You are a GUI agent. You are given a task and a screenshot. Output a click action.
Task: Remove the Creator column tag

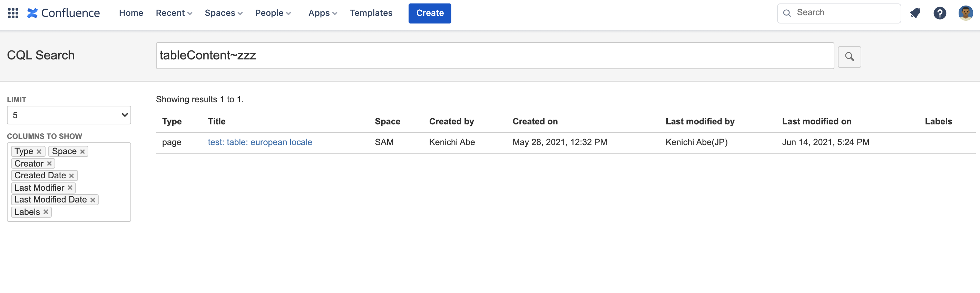(49, 164)
